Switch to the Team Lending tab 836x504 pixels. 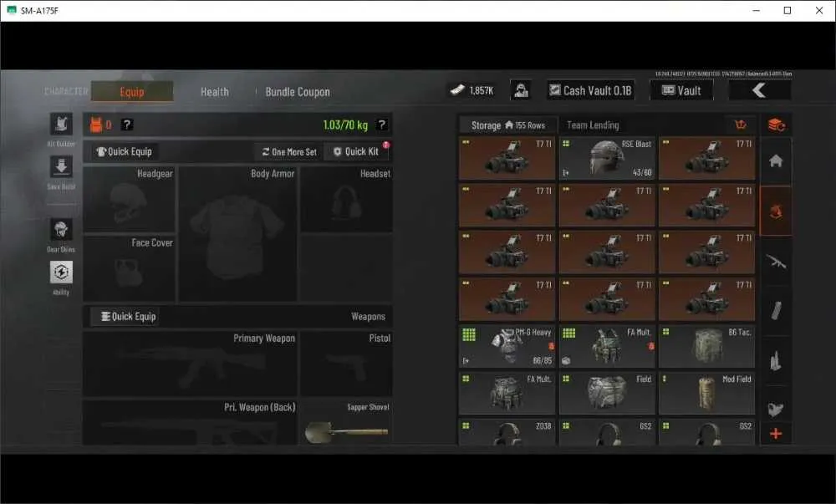tap(593, 125)
